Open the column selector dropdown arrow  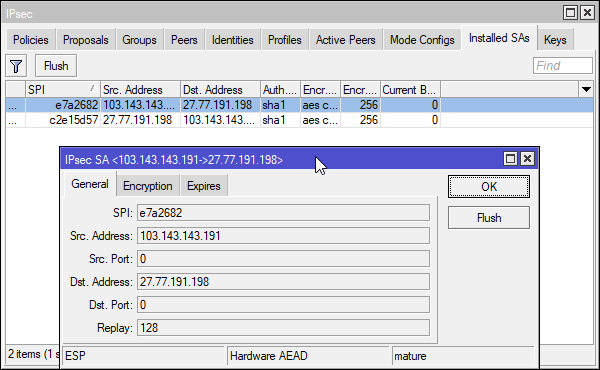(x=586, y=90)
